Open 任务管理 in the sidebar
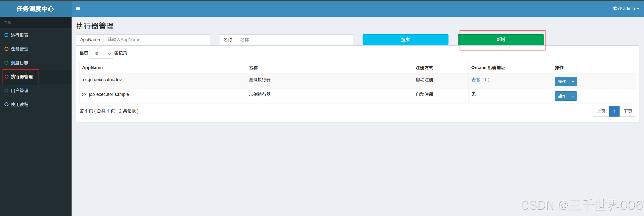This screenshot has width=644, height=216. (x=36, y=49)
